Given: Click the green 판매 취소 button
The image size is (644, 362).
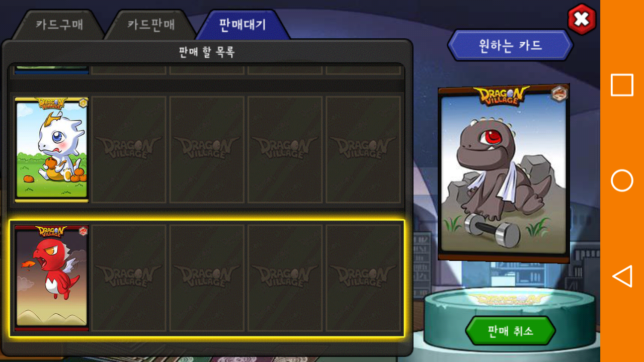Looking at the screenshot, I should click(510, 331).
